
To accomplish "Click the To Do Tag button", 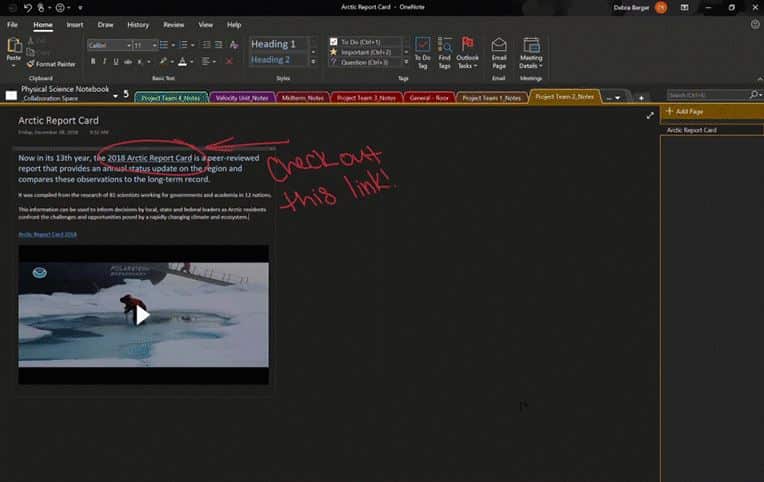I will 422,53.
